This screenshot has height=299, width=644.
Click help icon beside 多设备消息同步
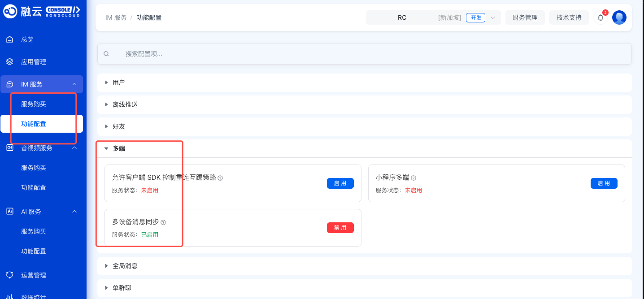coord(163,222)
